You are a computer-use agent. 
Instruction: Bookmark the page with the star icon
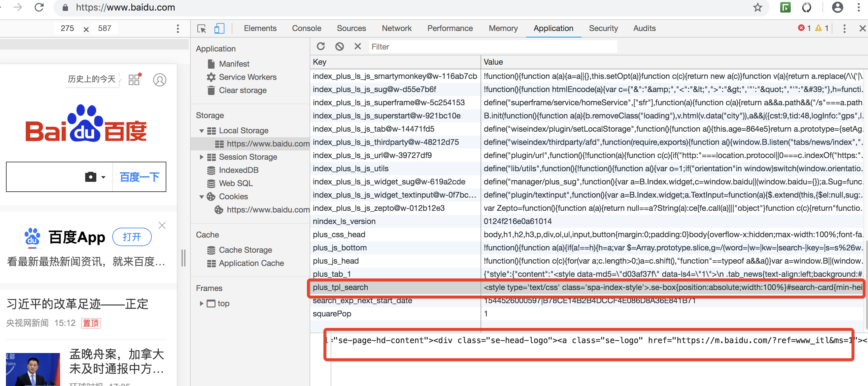(x=757, y=7)
